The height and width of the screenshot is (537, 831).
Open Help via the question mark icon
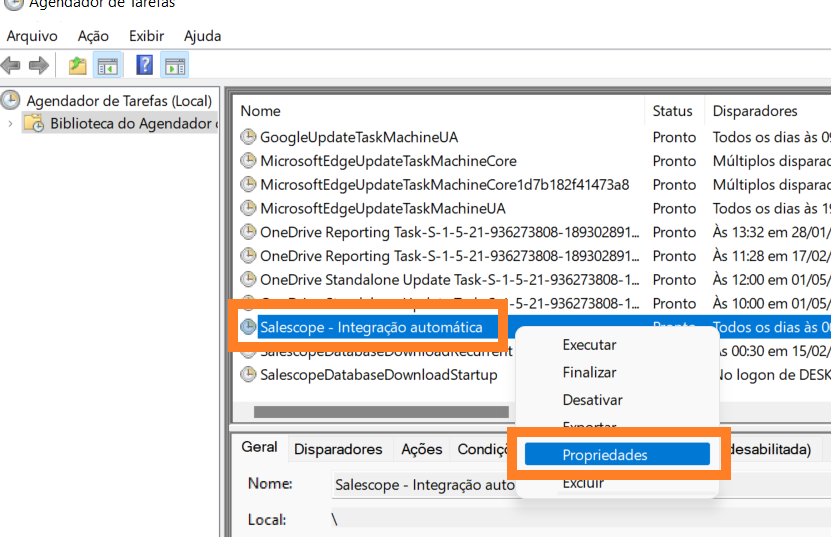(x=144, y=65)
